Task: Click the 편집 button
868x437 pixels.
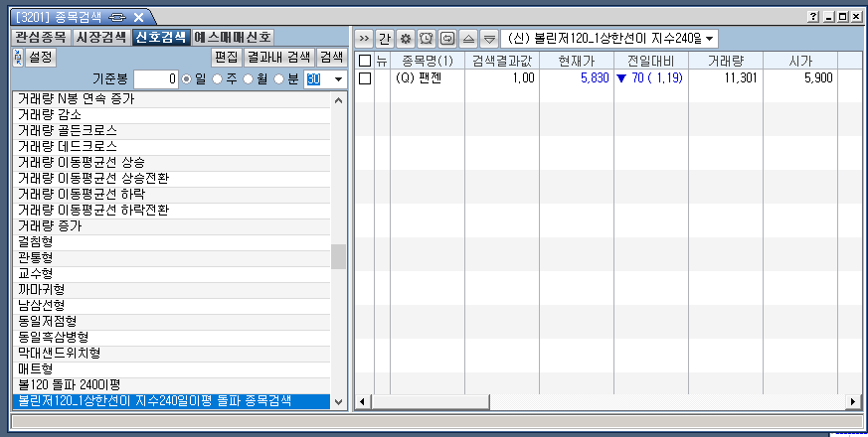Action: point(227,57)
